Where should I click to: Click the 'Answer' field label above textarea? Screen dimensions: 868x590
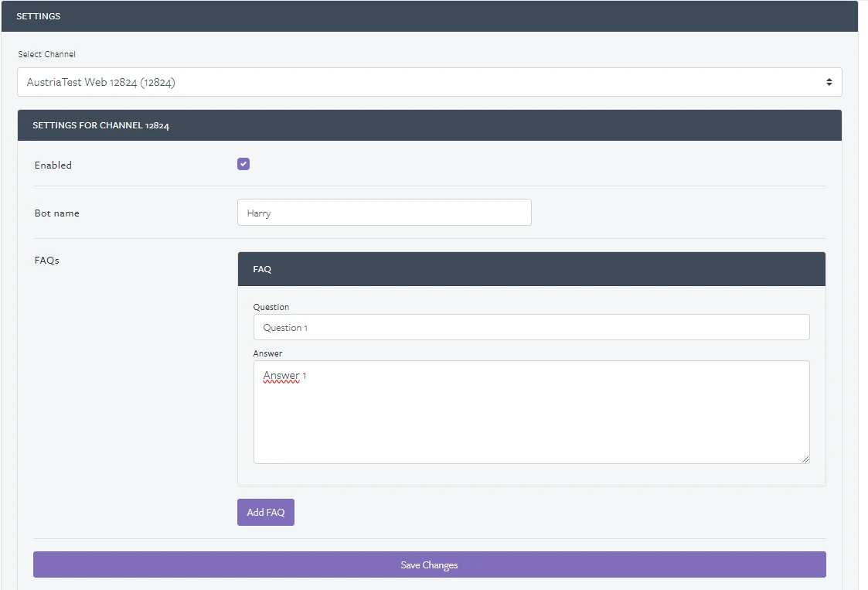(x=268, y=353)
